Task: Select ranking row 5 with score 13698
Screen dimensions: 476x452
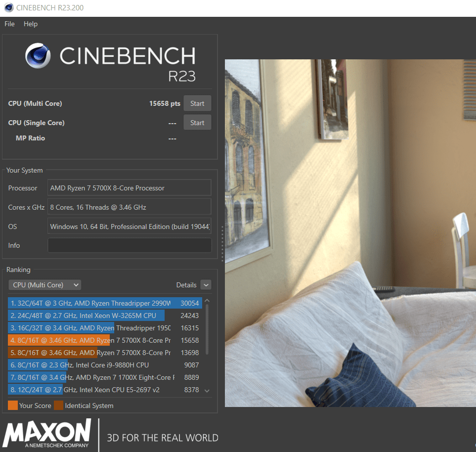Action: point(105,353)
